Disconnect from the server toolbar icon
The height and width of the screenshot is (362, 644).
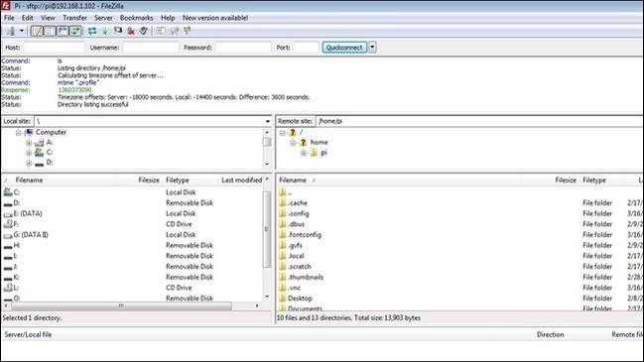[x=131, y=31]
